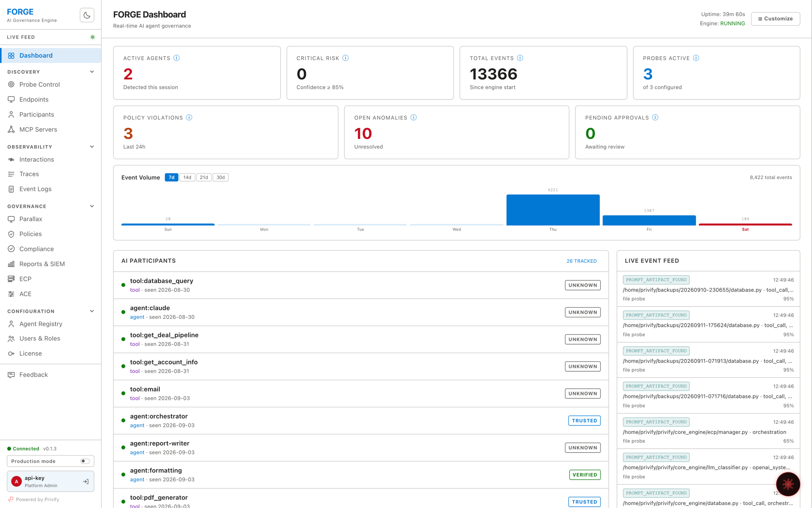Click the logout arrow icon beside api-key

(86, 481)
